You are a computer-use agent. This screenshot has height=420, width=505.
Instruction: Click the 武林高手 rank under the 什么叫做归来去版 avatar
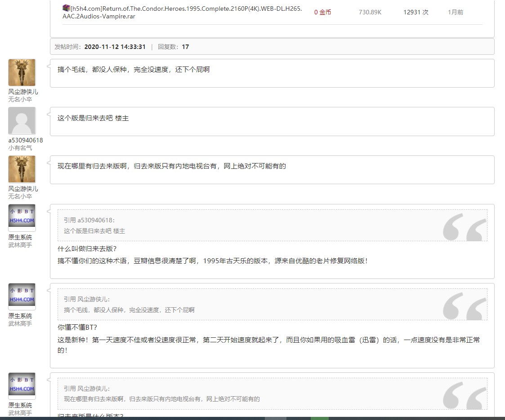[20, 245]
